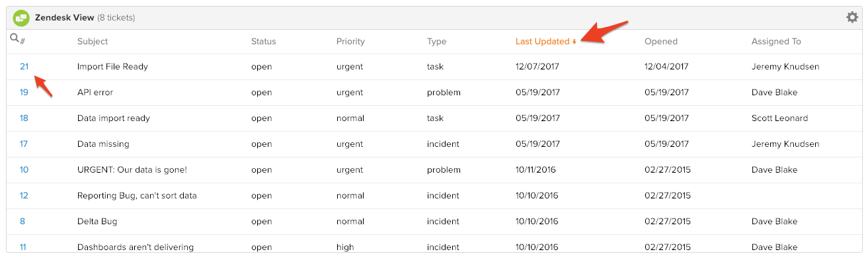The height and width of the screenshot is (260, 868).
Task: Open ticket number 11
Action: (x=23, y=247)
